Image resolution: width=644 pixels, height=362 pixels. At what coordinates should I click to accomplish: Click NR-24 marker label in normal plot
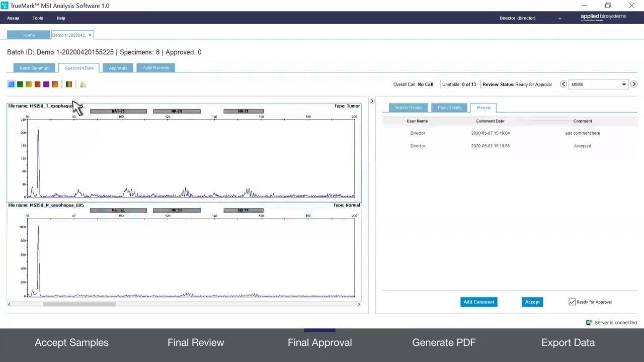click(177, 210)
